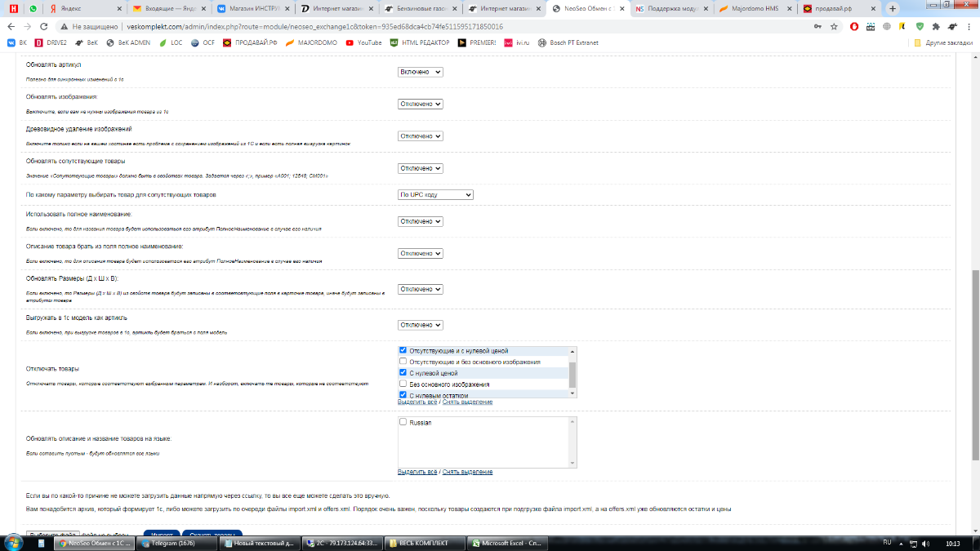Uncheck 'С нулевой ценой' option
Image resolution: width=980 pixels, height=551 pixels.
[x=403, y=372]
